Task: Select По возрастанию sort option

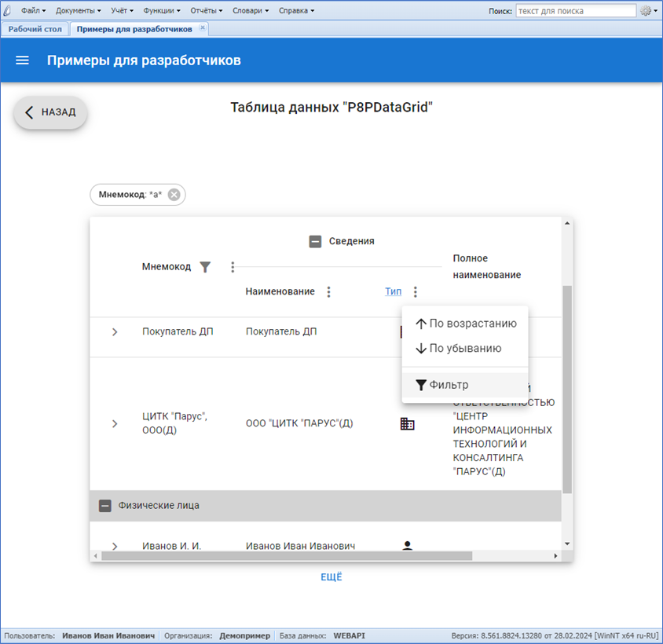Action: point(465,324)
